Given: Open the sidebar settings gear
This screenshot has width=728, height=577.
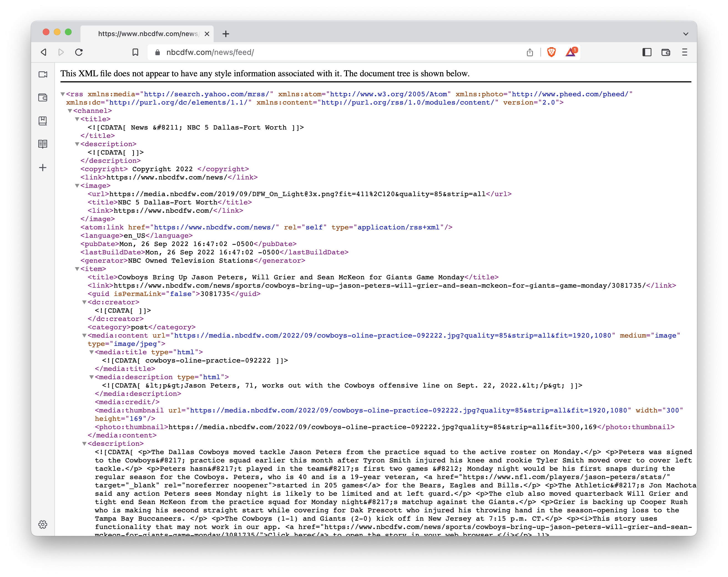Looking at the screenshot, I should point(43,524).
